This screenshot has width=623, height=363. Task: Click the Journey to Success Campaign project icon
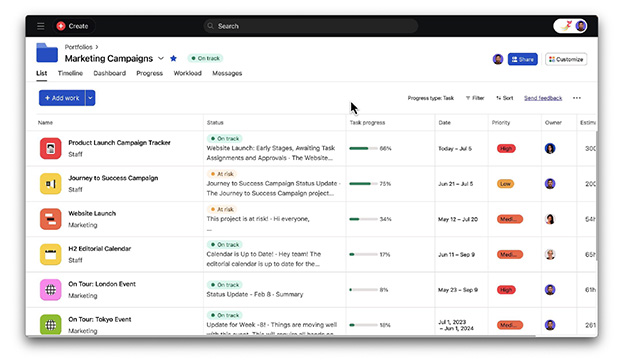tap(50, 184)
